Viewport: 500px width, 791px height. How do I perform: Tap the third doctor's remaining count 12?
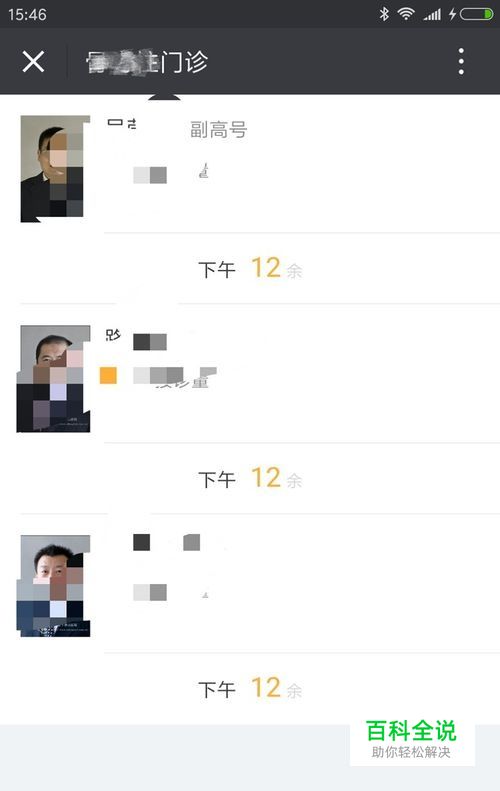coord(266,687)
